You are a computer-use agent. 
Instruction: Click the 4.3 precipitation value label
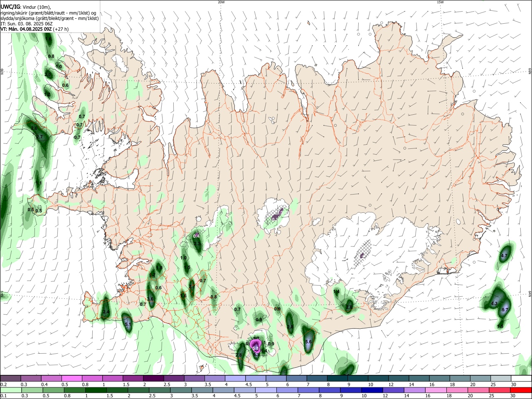[494, 304]
